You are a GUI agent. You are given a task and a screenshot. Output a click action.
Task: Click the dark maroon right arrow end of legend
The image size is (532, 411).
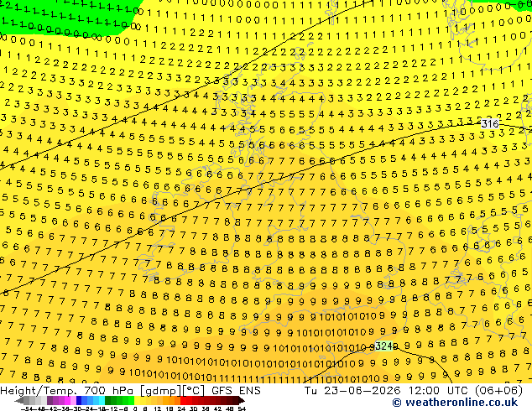point(241,400)
